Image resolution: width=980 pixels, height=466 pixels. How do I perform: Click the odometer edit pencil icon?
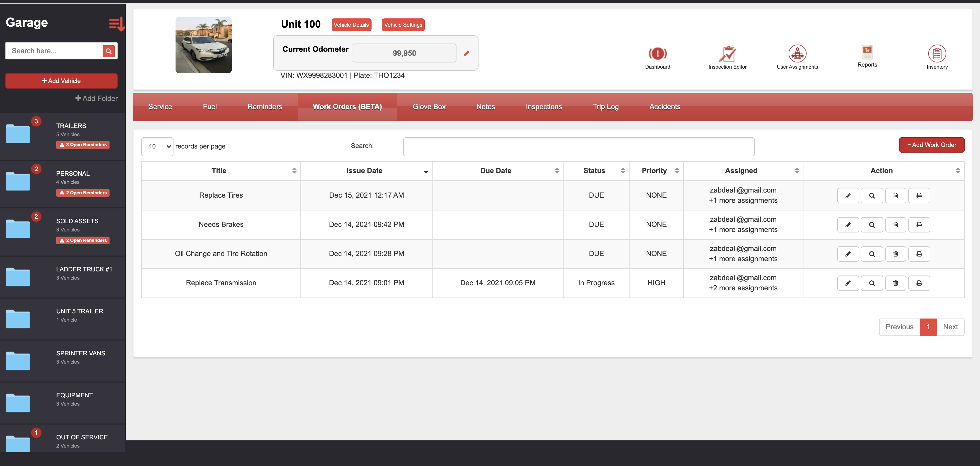tap(466, 54)
